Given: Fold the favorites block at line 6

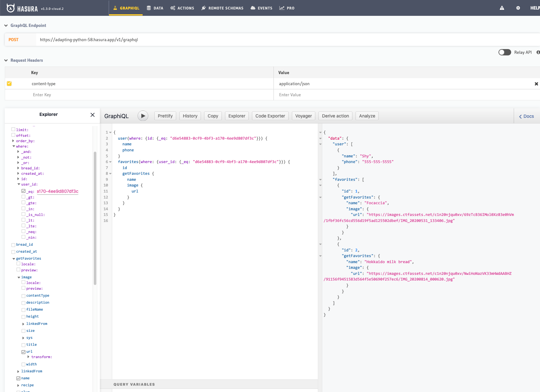Looking at the screenshot, I should pos(110,162).
